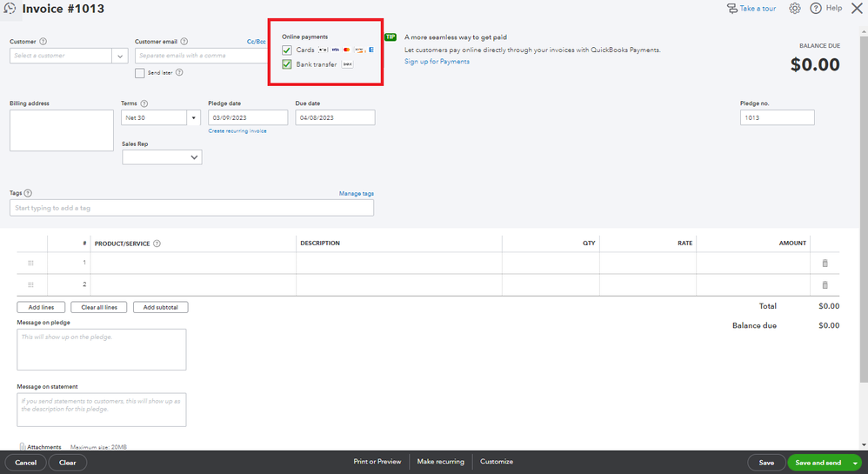The image size is (868, 474).
Task: Click Customize in the footer bar
Action: pyautogui.click(x=497, y=461)
